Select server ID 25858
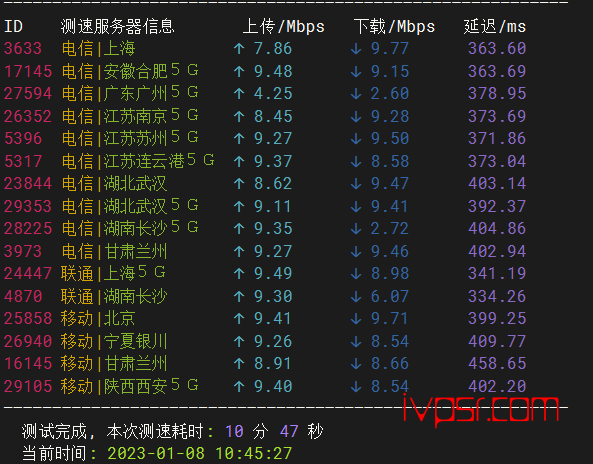Image resolution: width=593 pixels, height=464 pixels. click(28, 318)
